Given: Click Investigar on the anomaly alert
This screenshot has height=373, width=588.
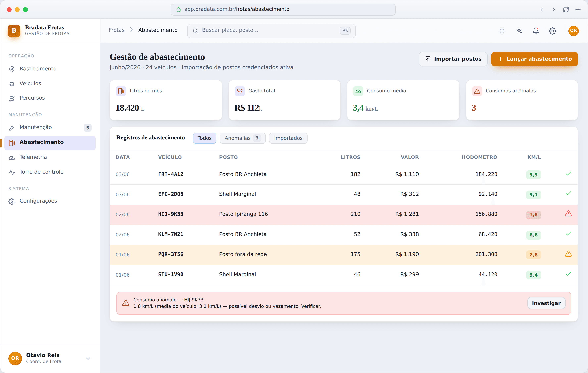Looking at the screenshot, I should [x=546, y=303].
